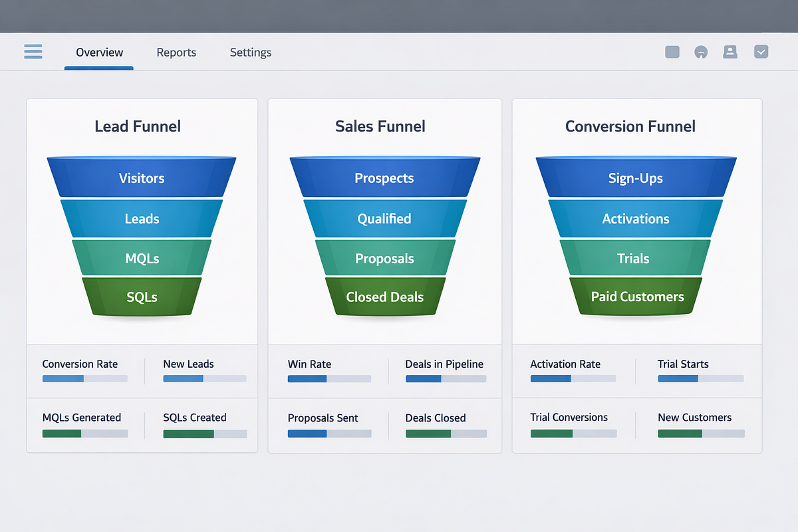
Task: Click the Activation Rate progress bar
Action: (x=573, y=378)
